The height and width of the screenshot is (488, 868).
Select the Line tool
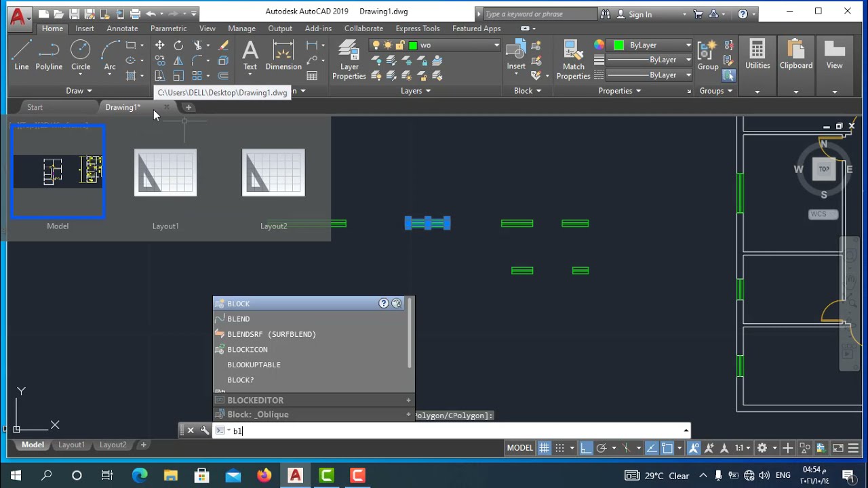click(x=22, y=55)
